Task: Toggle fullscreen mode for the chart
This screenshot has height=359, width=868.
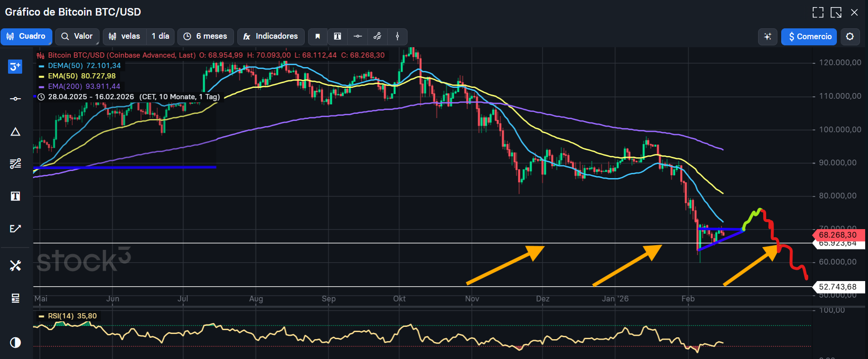Action: pyautogui.click(x=818, y=12)
